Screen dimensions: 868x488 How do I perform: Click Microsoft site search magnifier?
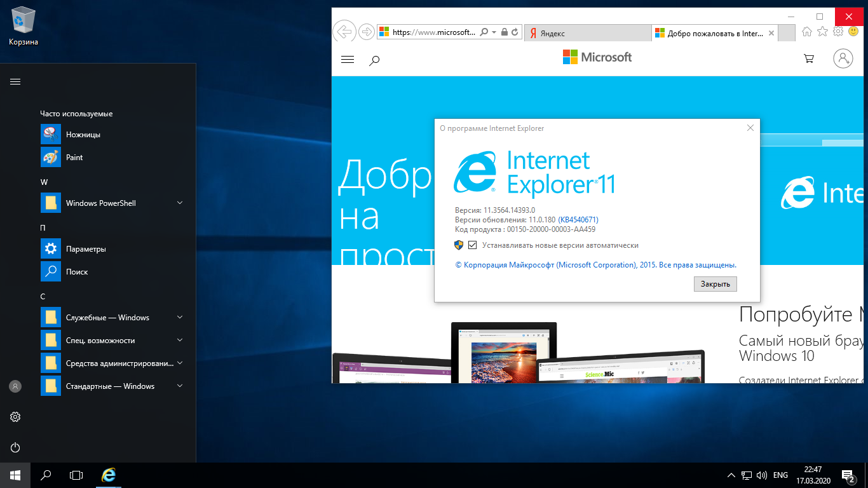[x=375, y=60]
